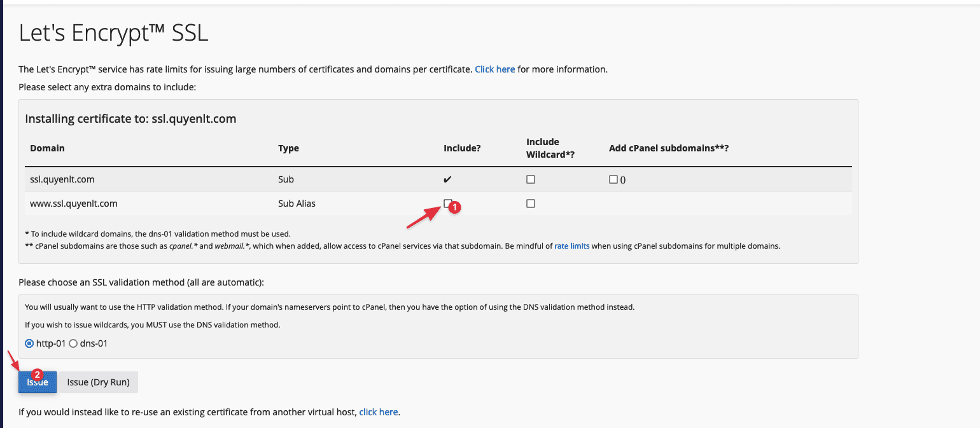Select the www.ssl.quyenlt.com domain cell

click(74, 204)
